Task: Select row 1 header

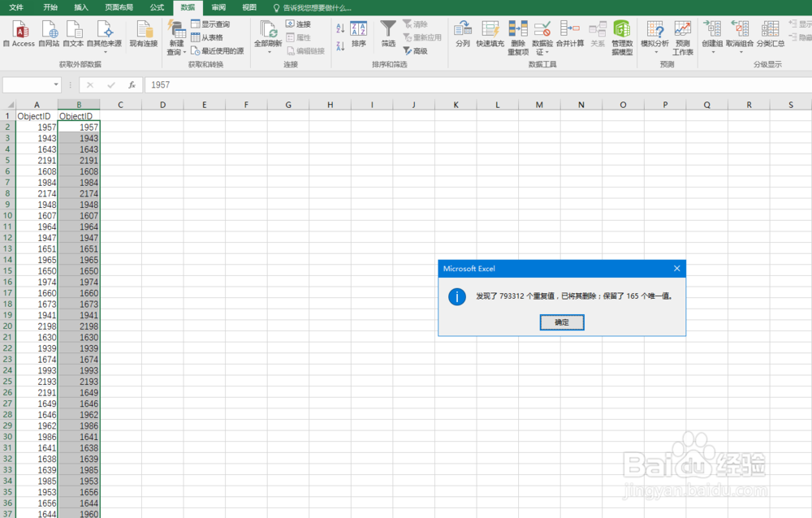Action: coord(8,116)
